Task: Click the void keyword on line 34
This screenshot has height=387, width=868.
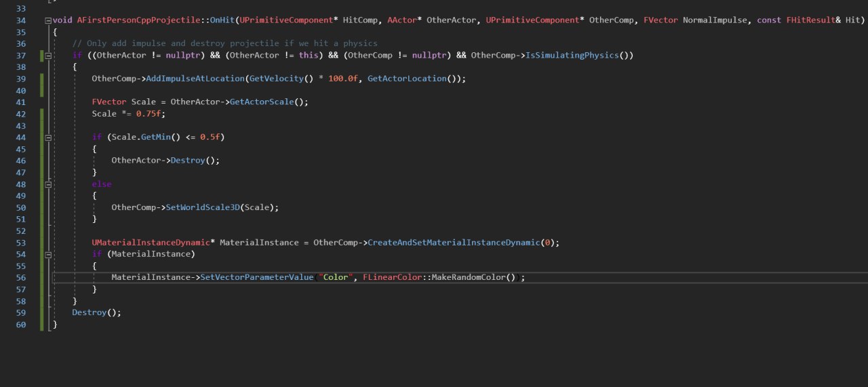Action: (62, 20)
